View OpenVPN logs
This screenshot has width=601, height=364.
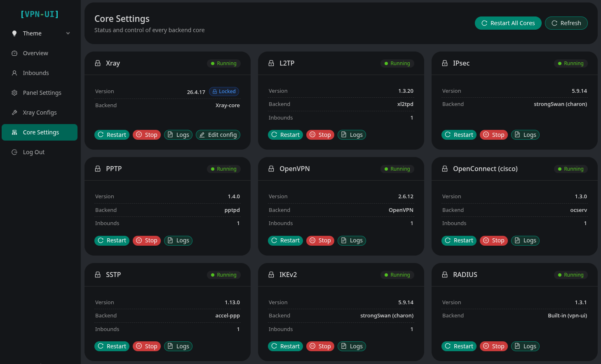point(352,240)
